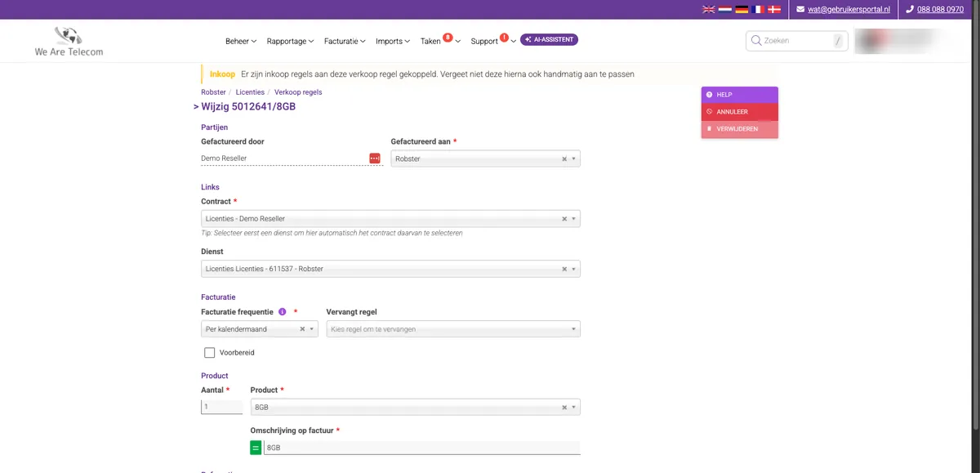The image size is (980, 473).
Task: Clear the Gefactureerd aan selection with its x
Action: tap(563, 159)
